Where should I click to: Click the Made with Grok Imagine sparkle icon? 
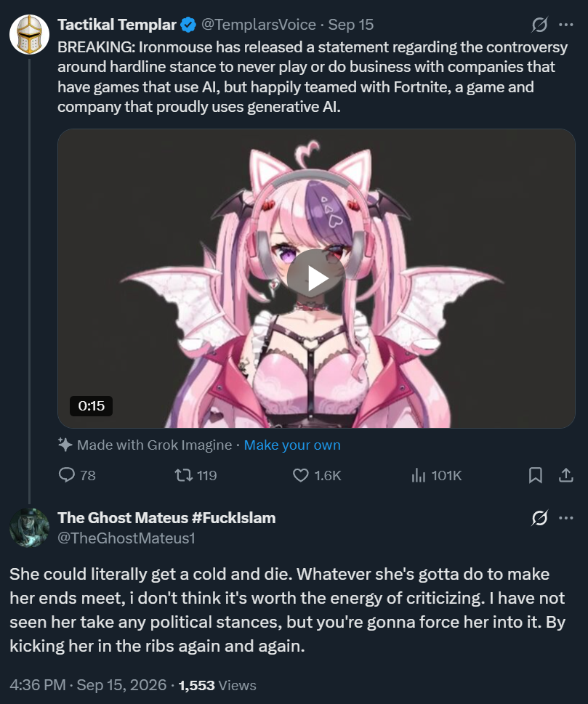coord(65,445)
